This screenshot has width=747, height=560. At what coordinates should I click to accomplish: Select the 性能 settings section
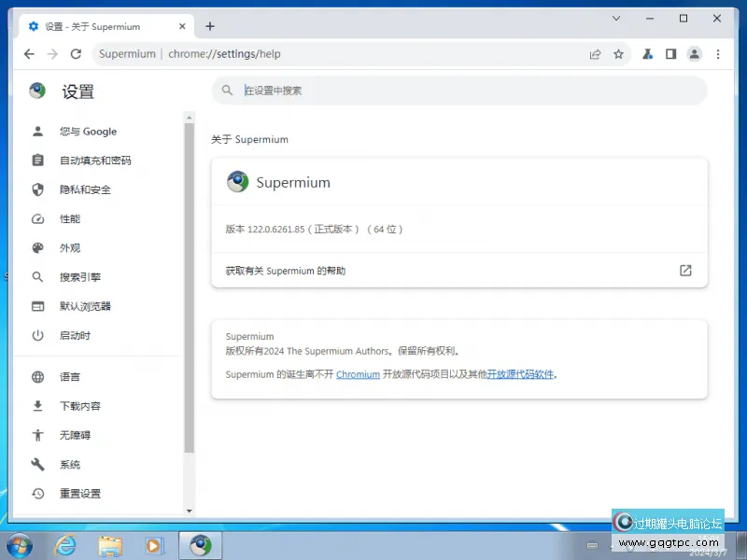[69, 218]
